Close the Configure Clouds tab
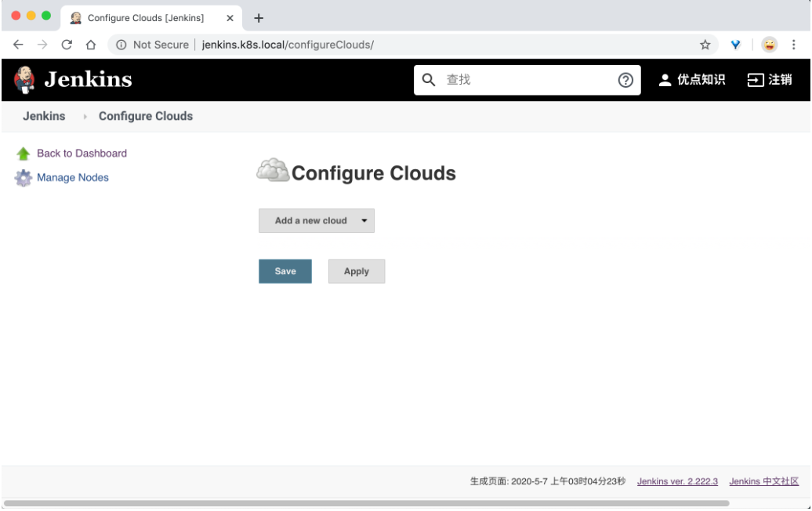This screenshot has width=812, height=511. 230,18
